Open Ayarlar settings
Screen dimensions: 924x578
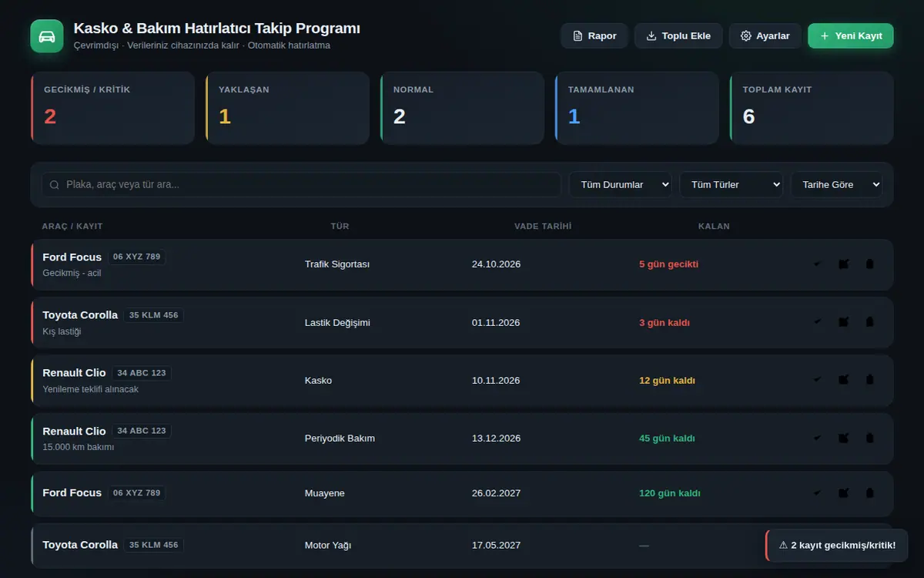coord(765,36)
